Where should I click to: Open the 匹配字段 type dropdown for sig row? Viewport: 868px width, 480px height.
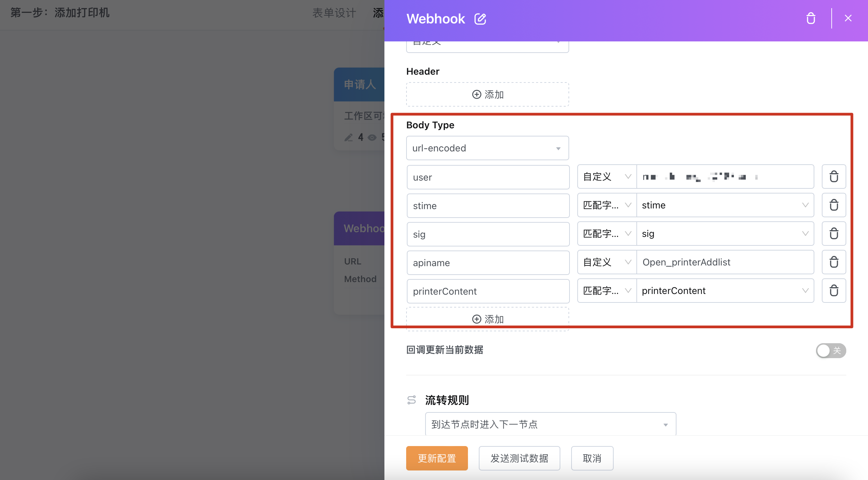[607, 234]
